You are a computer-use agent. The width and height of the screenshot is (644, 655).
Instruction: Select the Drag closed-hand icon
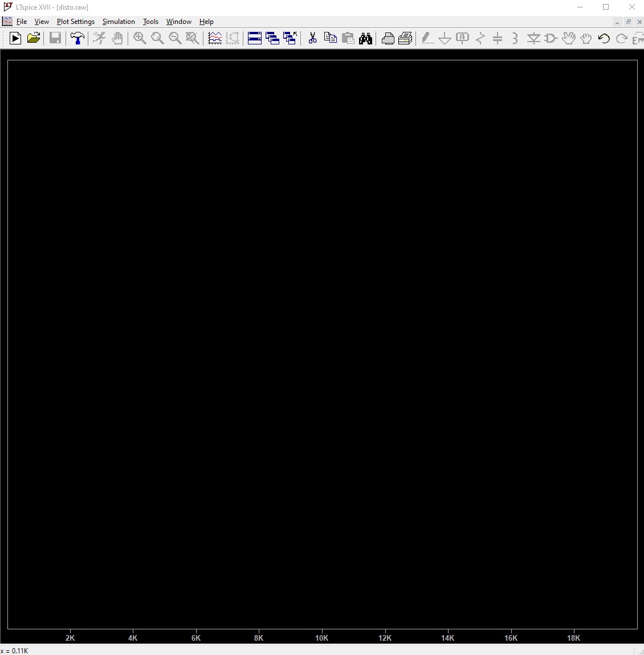(x=586, y=38)
